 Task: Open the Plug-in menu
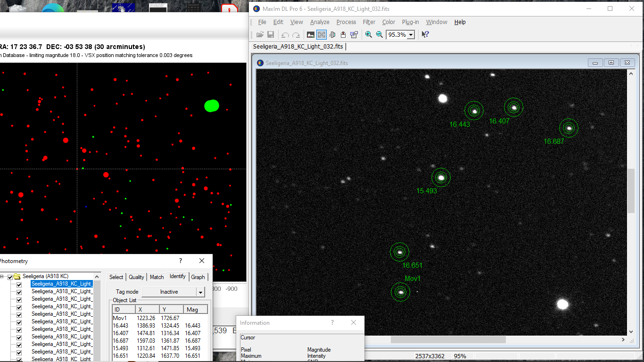tap(410, 22)
